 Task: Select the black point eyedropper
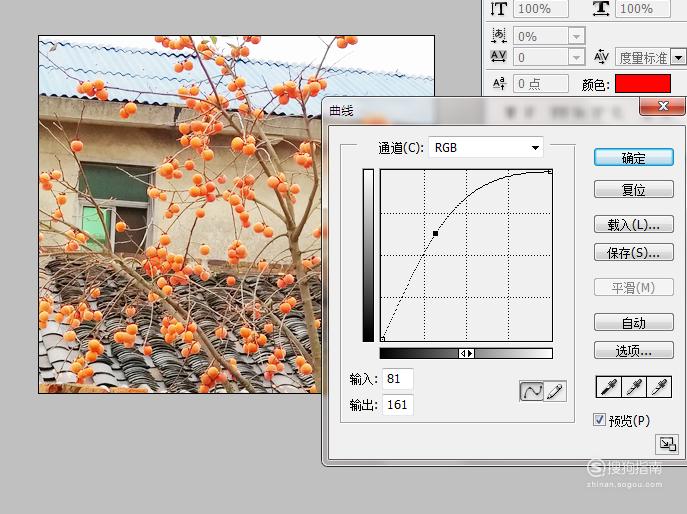point(608,387)
